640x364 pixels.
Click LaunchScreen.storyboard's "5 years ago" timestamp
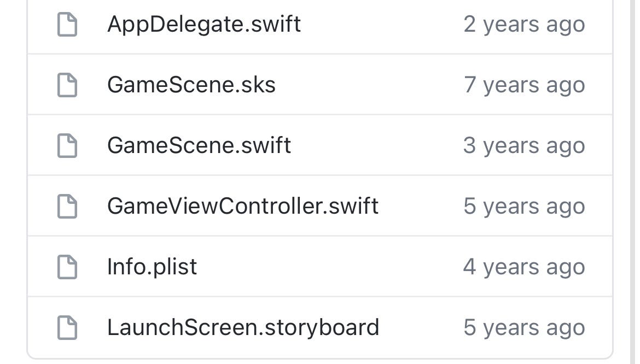[524, 328]
